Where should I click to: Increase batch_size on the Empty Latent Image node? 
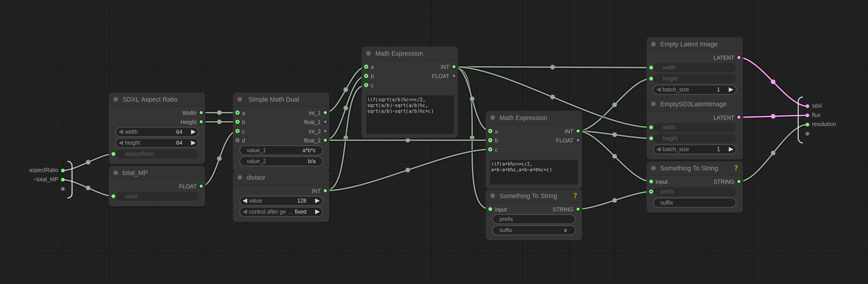pos(731,90)
